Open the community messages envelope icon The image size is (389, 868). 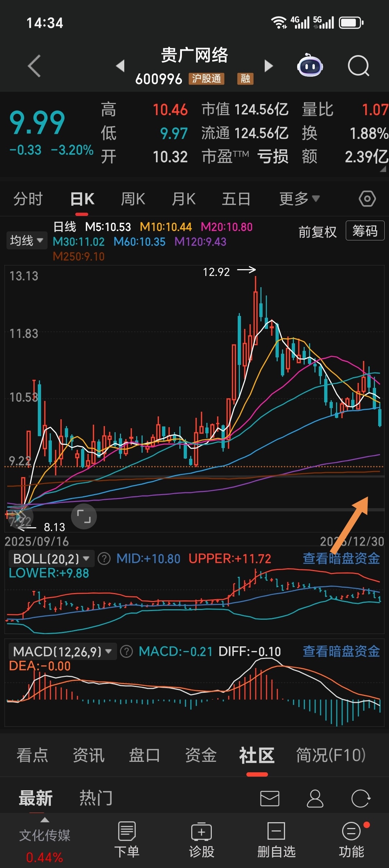(x=270, y=799)
